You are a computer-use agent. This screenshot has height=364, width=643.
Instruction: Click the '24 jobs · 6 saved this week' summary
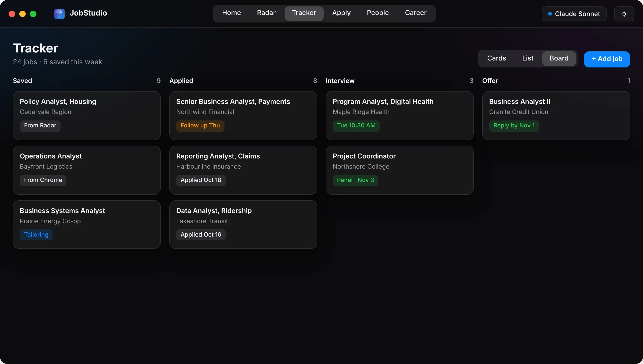click(58, 62)
